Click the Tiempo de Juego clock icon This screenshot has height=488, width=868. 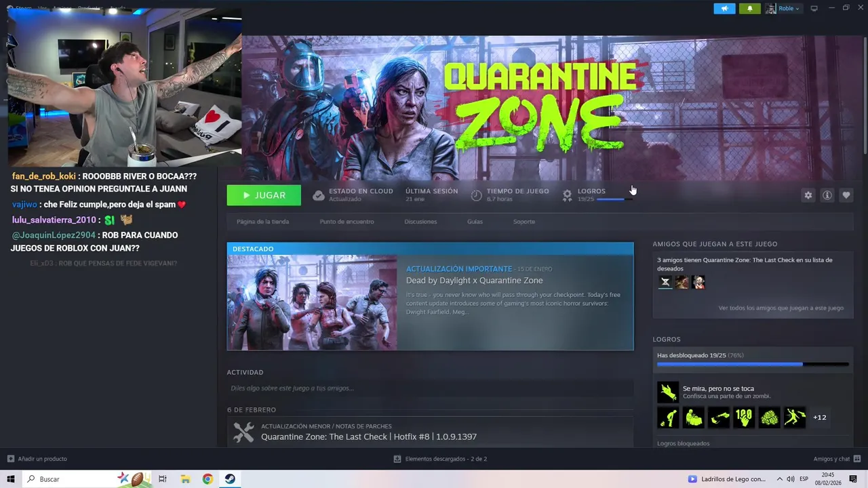coord(476,195)
